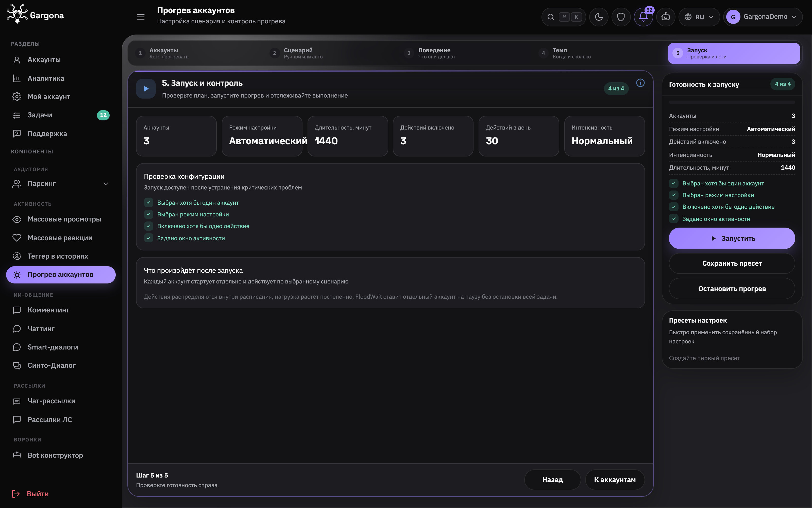Go to step 2 Сценарий tab
This screenshot has height=508, width=812.
[330, 53]
